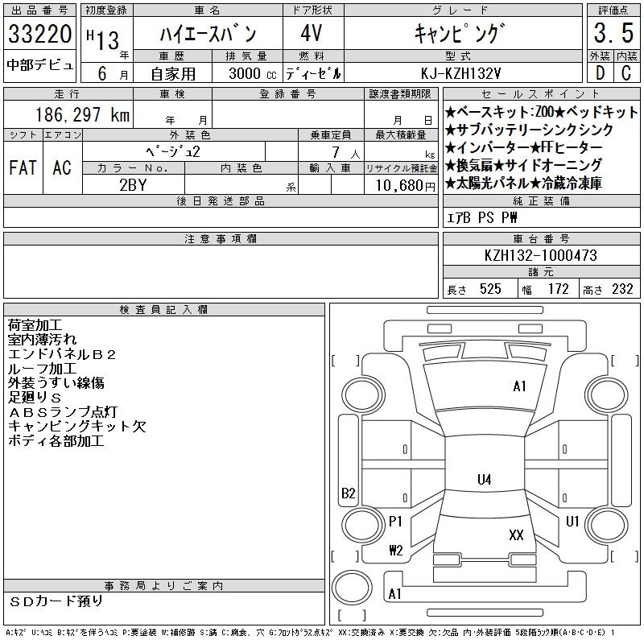Select the evaluation score 3.5
The image size is (644, 644).
[x=613, y=33]
